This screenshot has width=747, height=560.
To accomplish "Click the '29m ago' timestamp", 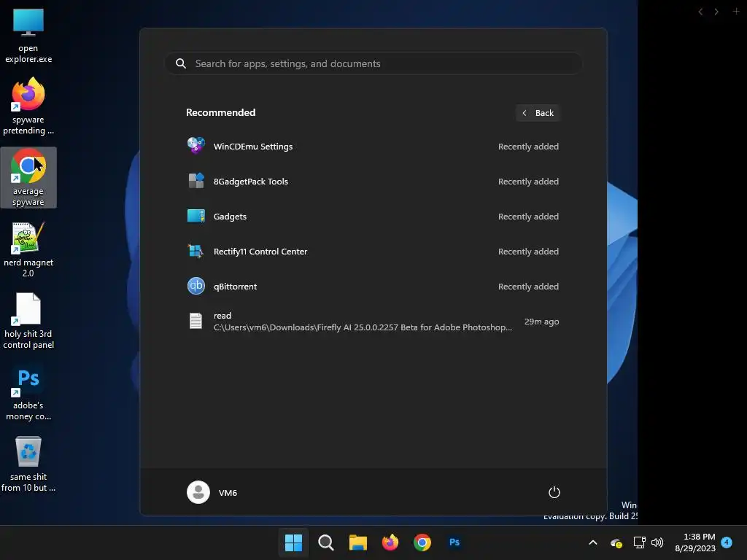I will click(x=542, y=322).
